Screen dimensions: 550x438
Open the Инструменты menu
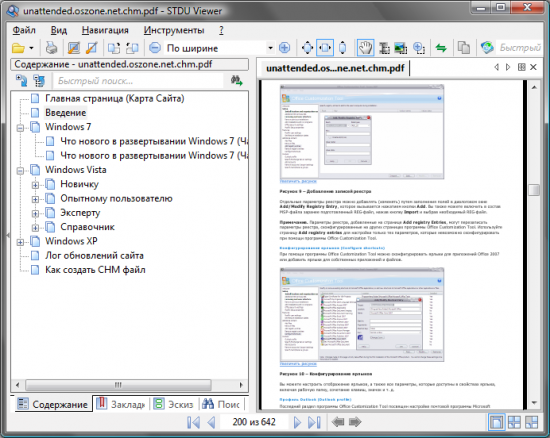point(174,30)
